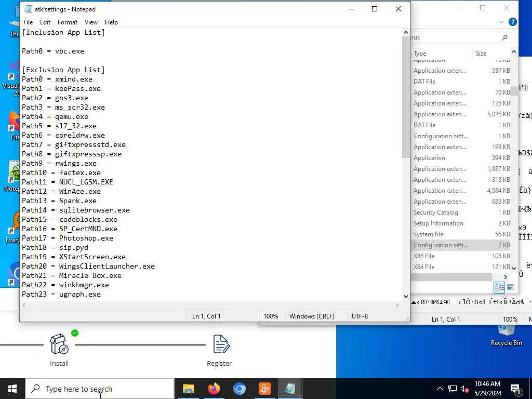Switch Explorer to details view icon
The height and width of the screenshot is (399, 532).
point(499,287)
